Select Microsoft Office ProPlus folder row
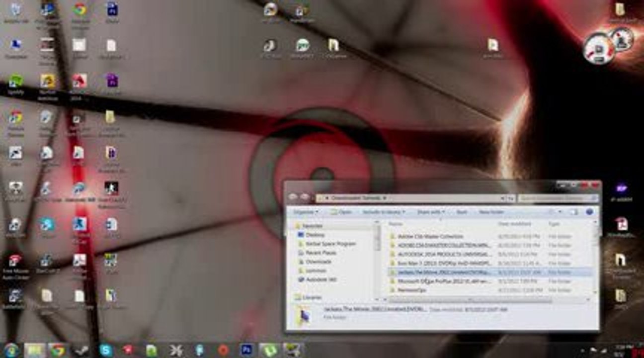644x358 pixels. (x=490, y=281)
